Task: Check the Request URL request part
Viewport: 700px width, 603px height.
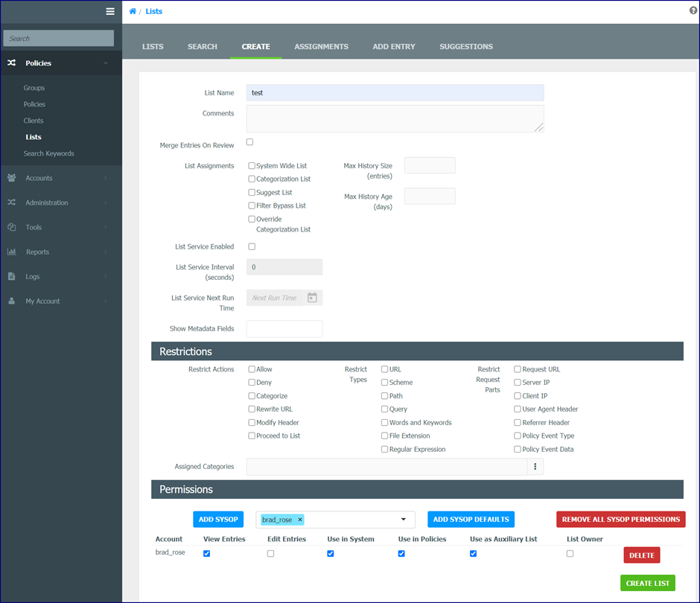Action: pyautogui.click(x=518, y=369)
